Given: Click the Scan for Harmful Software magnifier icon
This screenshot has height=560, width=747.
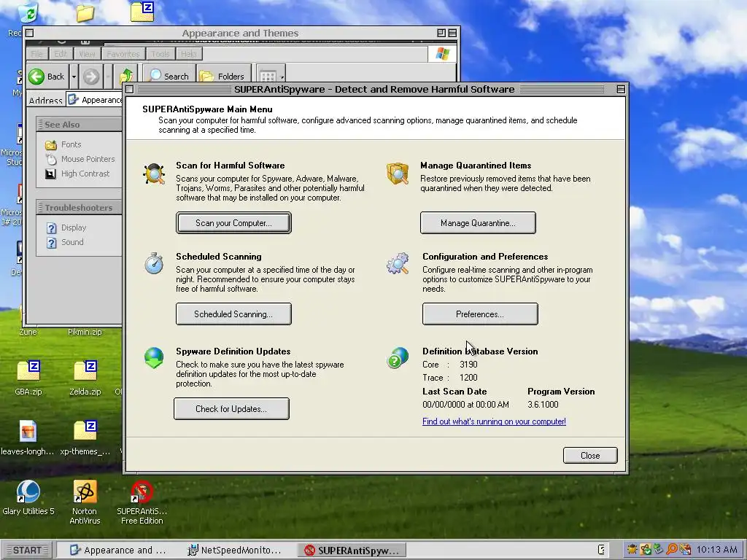Looking at the screenshot, I should click(154, 174).
